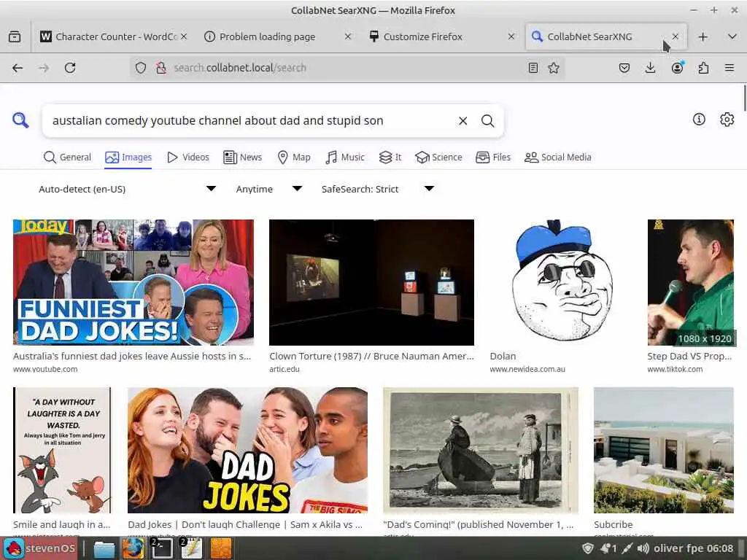This screenshot has width=747, height=560.
Task: Click www.tiktok.com source link
Action: 675,369
